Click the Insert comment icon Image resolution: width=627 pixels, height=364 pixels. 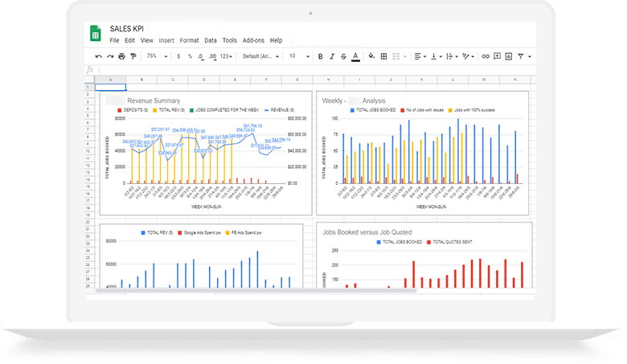coord(497,56)
